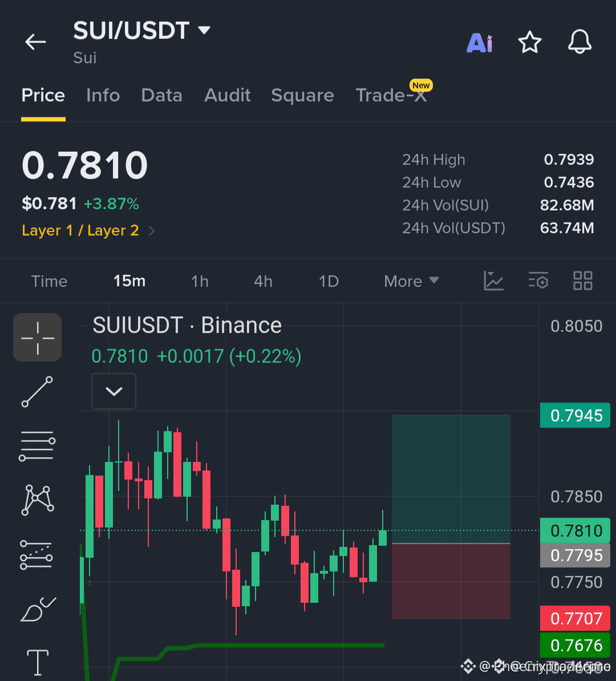This screenshot has height=681, width=616.
Task: Select the Time chart interval
Action: pyautogui.click(x=49, y=281)
